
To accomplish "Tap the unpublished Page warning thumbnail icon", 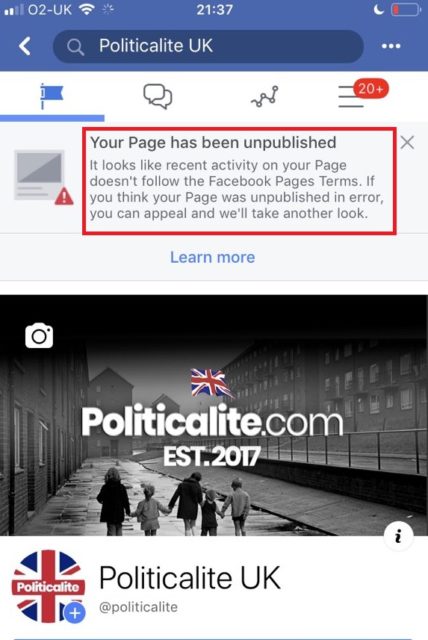I will (x=43, y=177).
